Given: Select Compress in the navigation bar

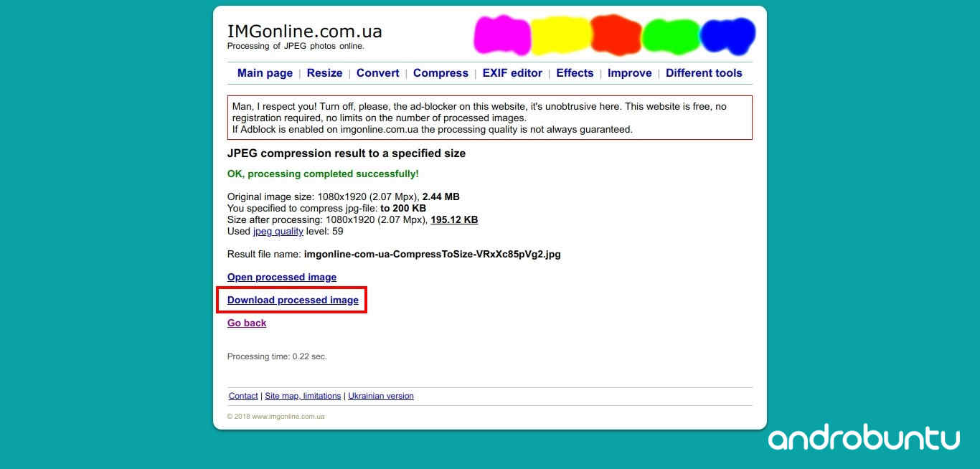Looking at the screenshot, I should click(x=440, y=73).
